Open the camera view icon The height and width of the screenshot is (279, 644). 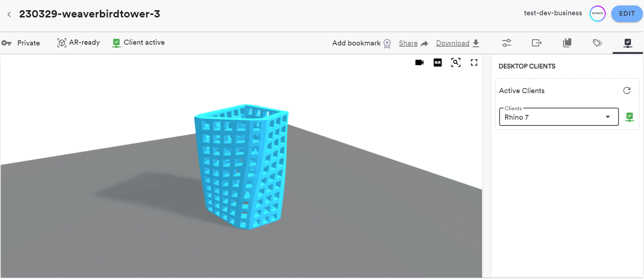[x=419, y=63]
